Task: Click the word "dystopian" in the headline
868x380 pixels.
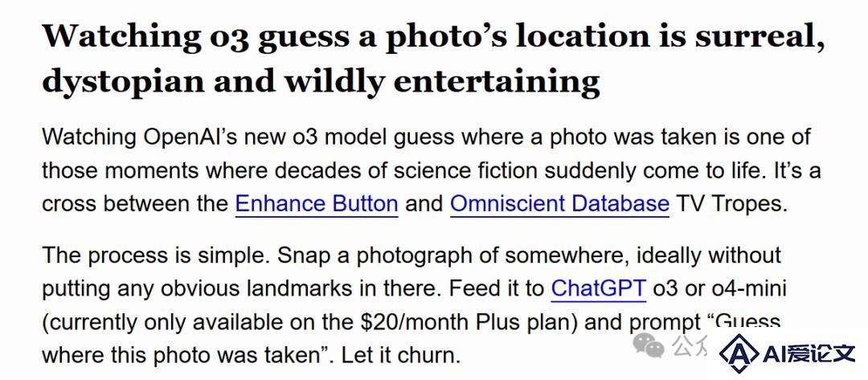Action: (x=123, y=82)
